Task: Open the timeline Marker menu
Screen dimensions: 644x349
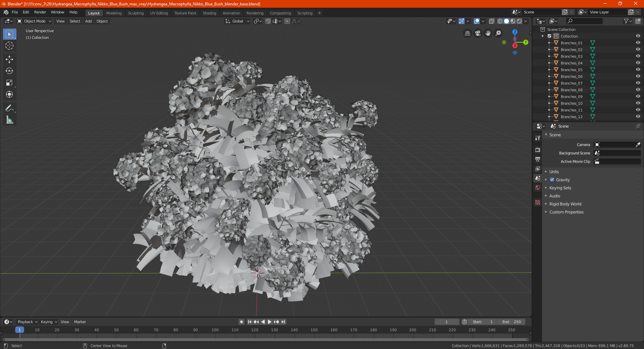Action: [x=80, y=322]
